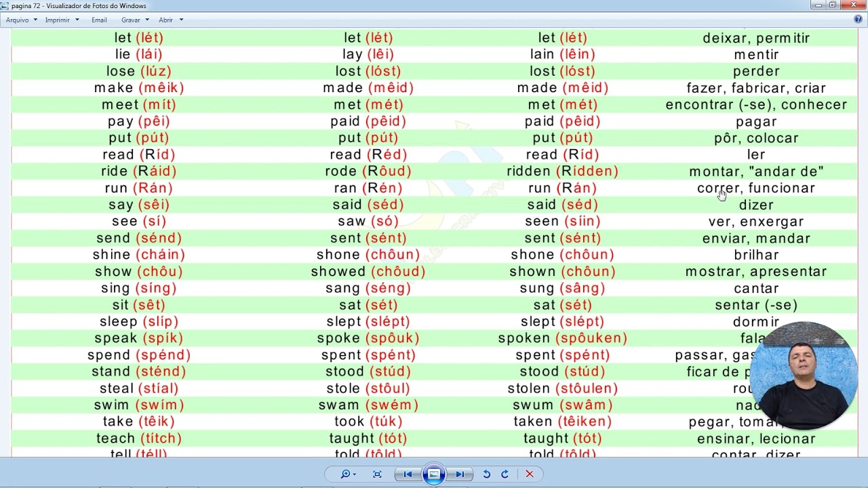Click 'lain (lêin)' participle
Viewport: 868px width, 488px height.
point(563,55)
